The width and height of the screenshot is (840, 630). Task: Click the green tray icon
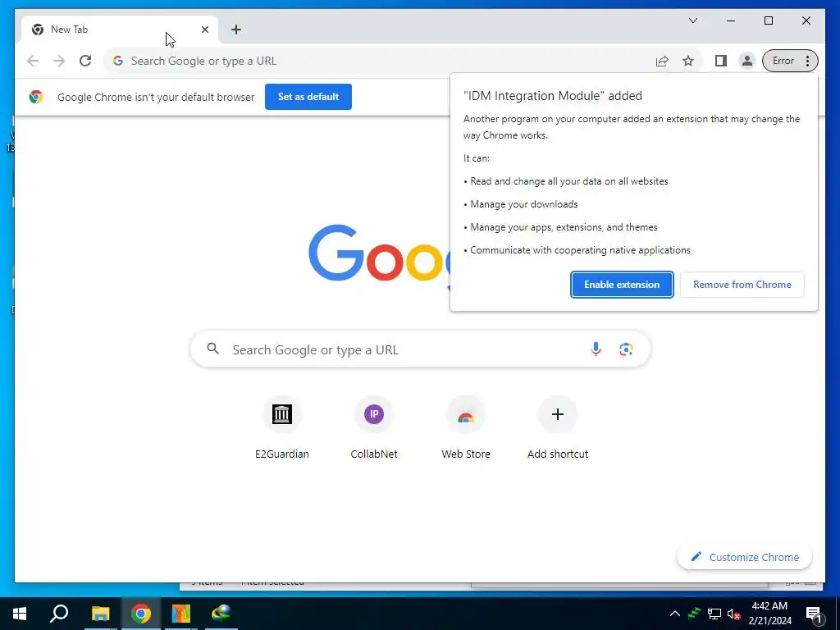(x=694, y=614)
